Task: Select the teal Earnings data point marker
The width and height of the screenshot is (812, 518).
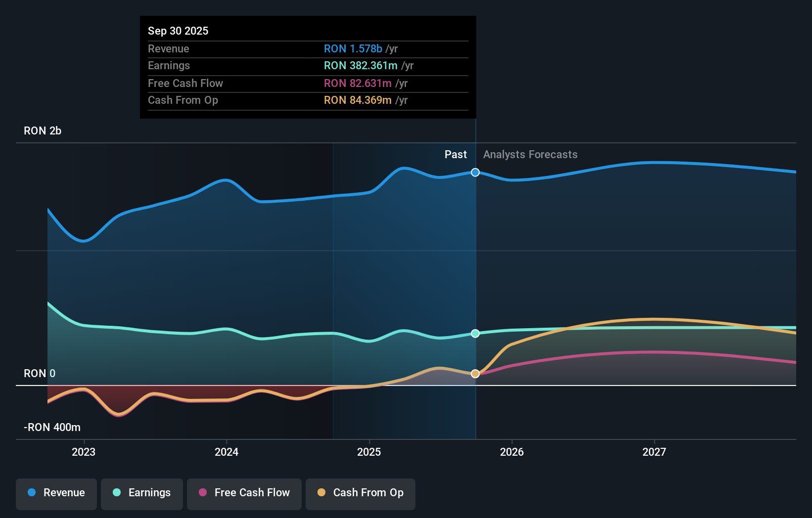Action: pos(475,334)
